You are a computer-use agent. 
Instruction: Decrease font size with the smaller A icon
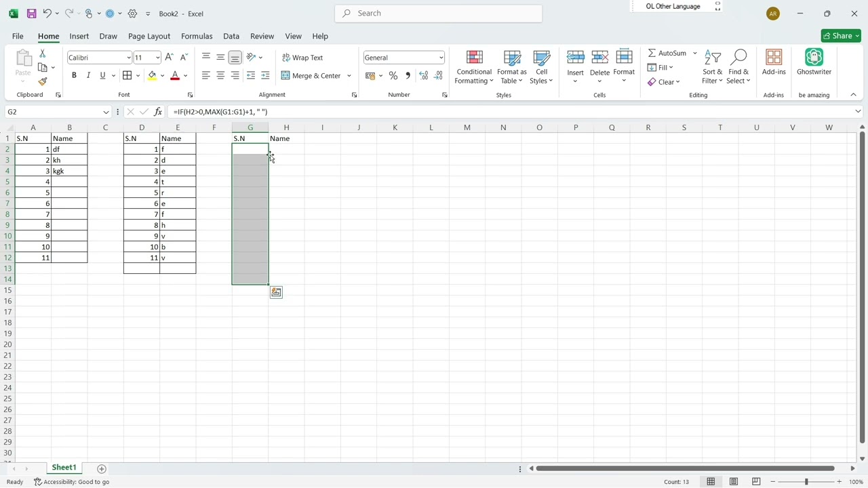click(184, 58)
